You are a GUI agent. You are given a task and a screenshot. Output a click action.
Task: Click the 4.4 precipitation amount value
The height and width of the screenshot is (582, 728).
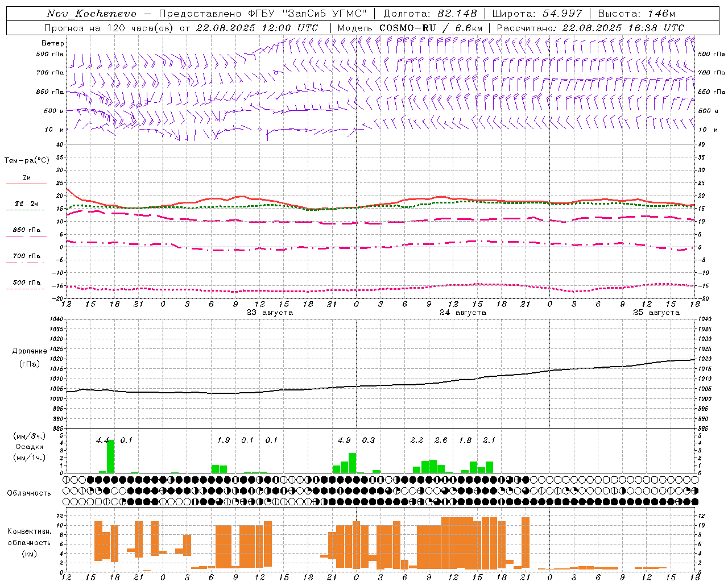click(x=102, y=440)
